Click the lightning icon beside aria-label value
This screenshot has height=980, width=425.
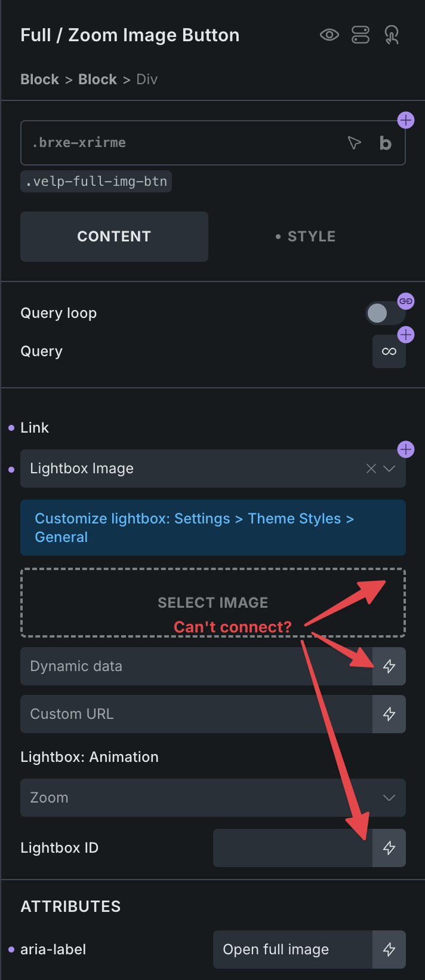[x=389, y=950]
